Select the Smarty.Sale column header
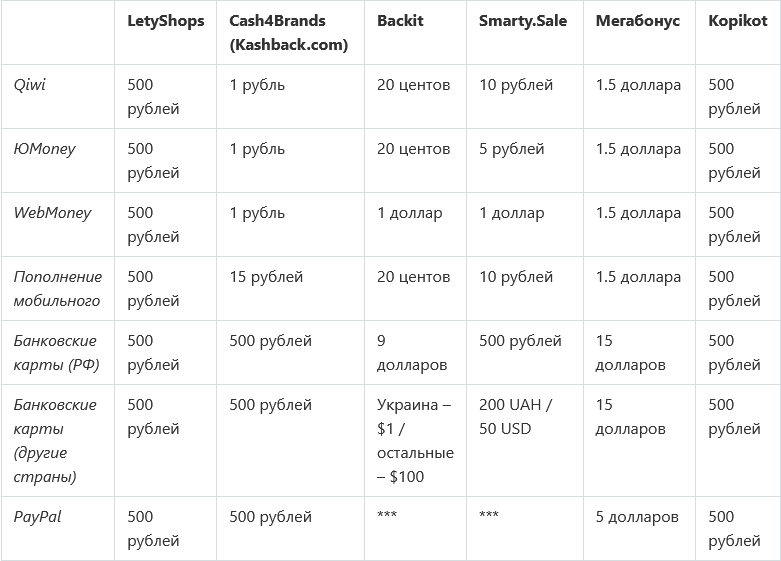Viewport: 781px width, 561px height. coord(522,21)
